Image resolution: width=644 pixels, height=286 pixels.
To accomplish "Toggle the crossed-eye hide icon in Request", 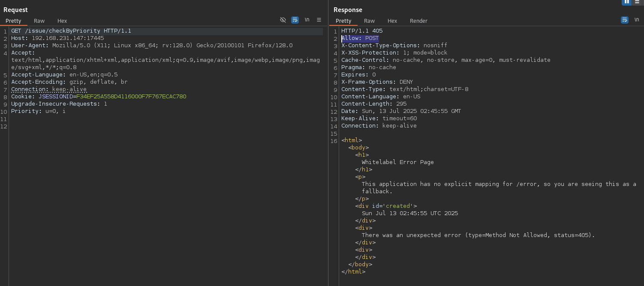I will pyautogui.click(x=283, y=20).
